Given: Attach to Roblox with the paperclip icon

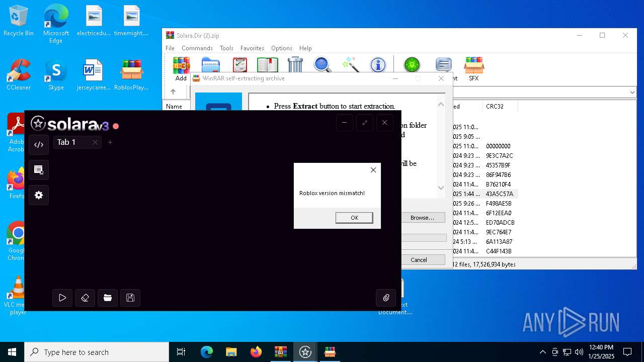Looking at the screenshot, I should [x=386, y=298].
